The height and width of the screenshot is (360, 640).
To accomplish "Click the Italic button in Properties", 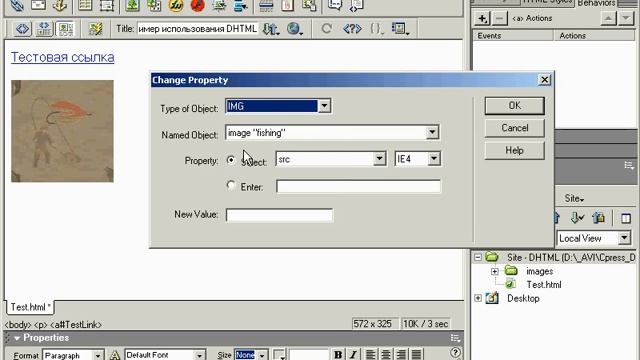I will click(353, 354).
